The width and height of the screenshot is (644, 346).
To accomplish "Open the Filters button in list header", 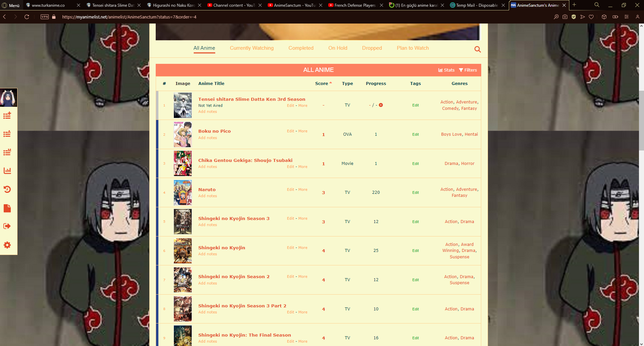I will click(468, 70).
